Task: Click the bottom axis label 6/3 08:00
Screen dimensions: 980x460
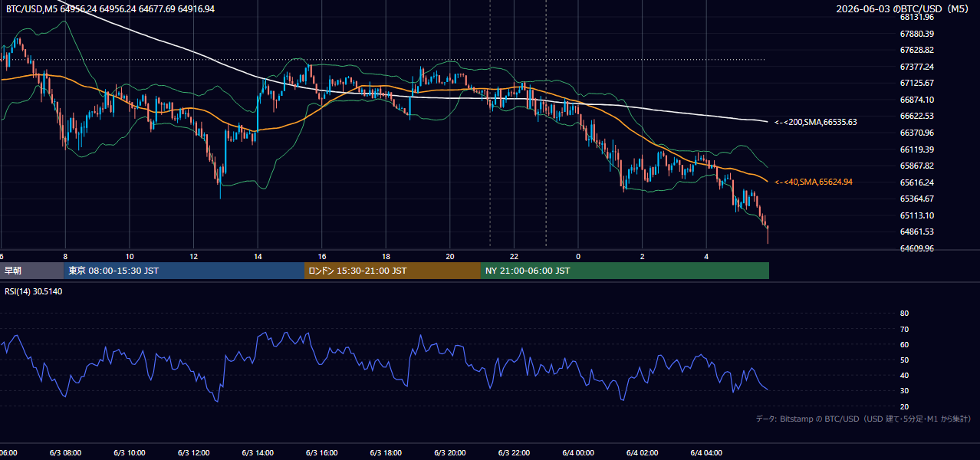Action: click(65, 453)
